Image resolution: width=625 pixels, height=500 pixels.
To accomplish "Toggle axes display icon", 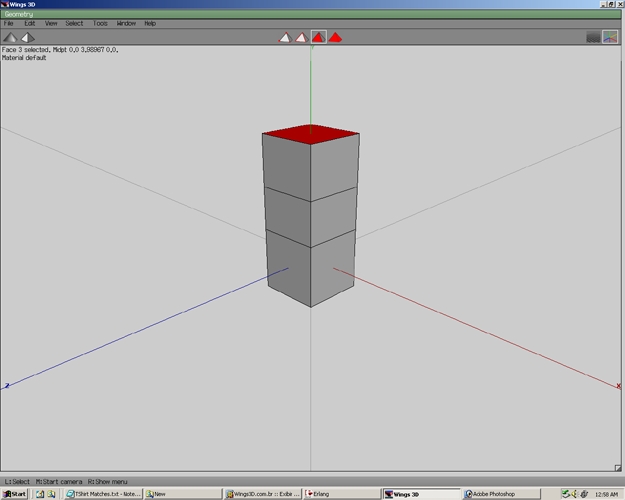I will tap(610, 37).
